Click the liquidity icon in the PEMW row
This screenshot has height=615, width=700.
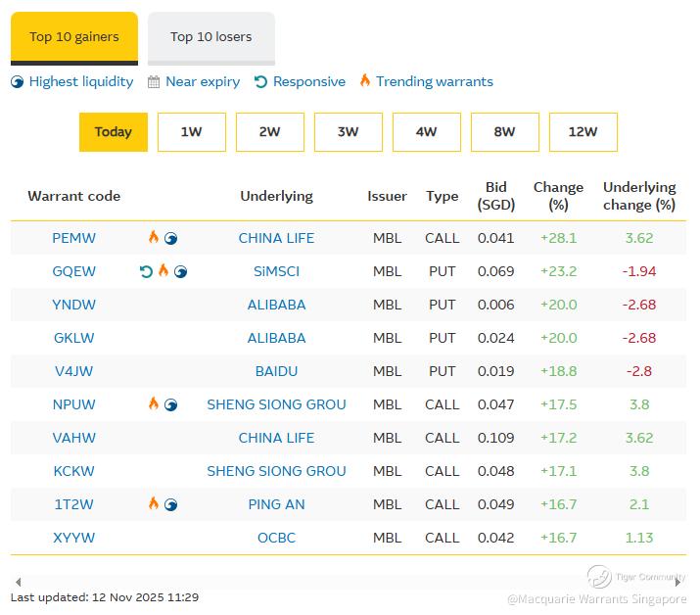point(170,238)
